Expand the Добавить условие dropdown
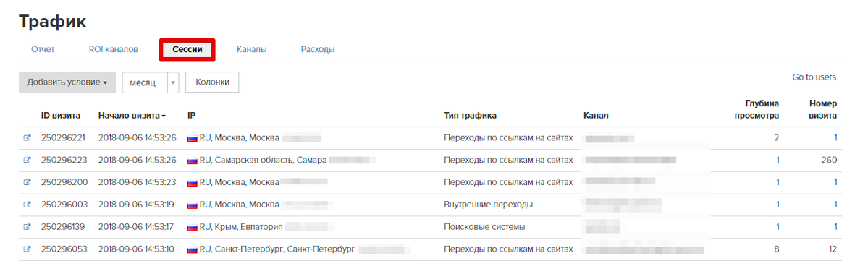This screenshot has height=261, width=868. [x=67, y=82]
